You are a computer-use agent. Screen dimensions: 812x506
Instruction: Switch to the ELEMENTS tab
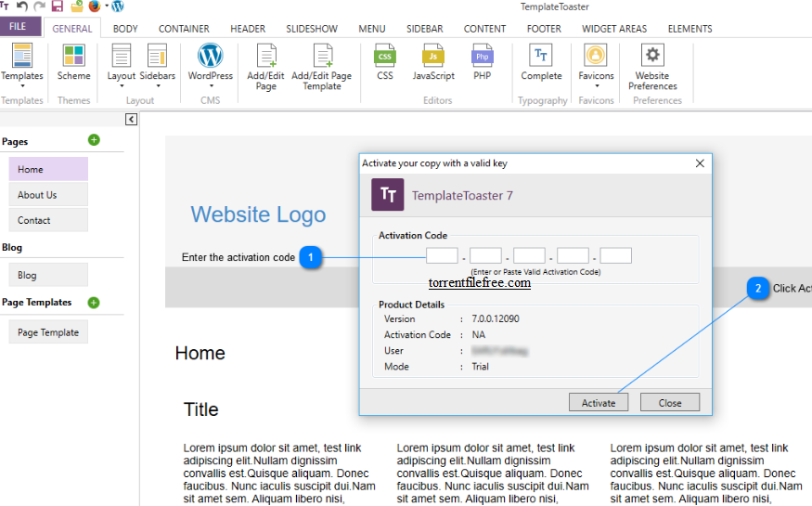(690, 29)
